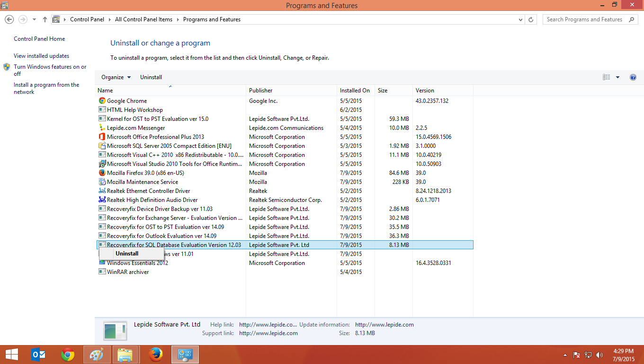This screenshot has width=644, height=364.
Task: Sort by the Size column header
Action: tap(394, 90)
